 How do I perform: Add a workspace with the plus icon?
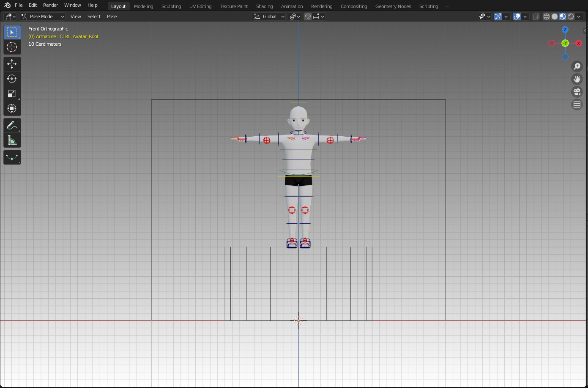[447, 6]
